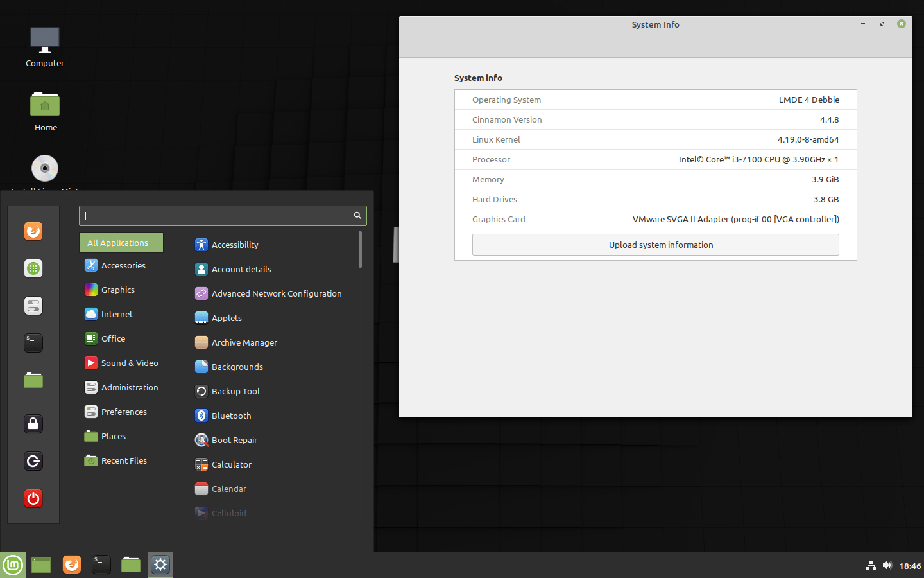The width and height of the screenshot is (924, 578).
Task: Select the Preferences category
Action: pos(121,412)
